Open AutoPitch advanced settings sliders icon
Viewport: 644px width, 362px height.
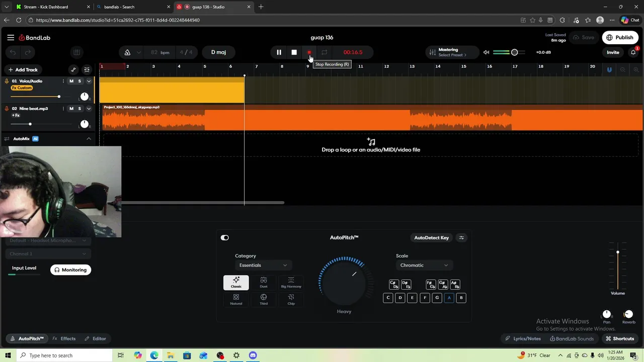click(x=461, y=238)
